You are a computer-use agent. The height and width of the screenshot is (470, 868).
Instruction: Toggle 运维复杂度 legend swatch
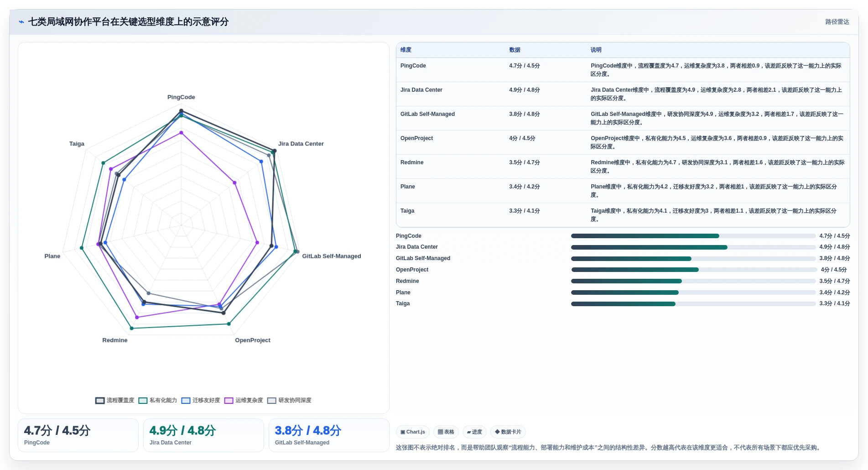point(229,400)
